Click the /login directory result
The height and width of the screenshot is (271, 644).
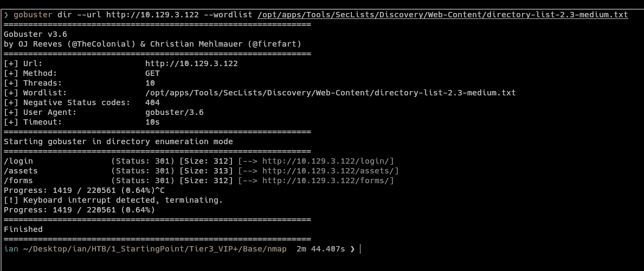18,161
